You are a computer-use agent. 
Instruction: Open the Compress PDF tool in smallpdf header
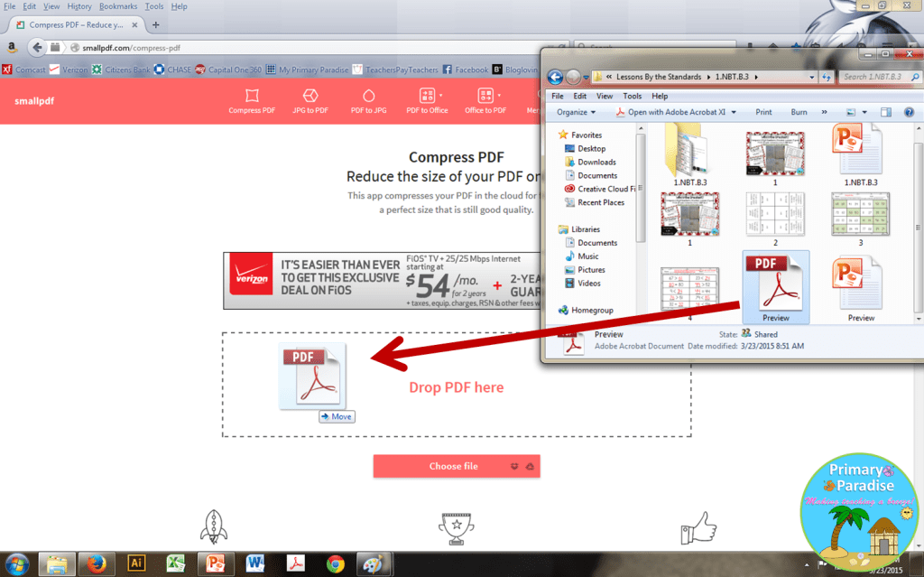252,101
